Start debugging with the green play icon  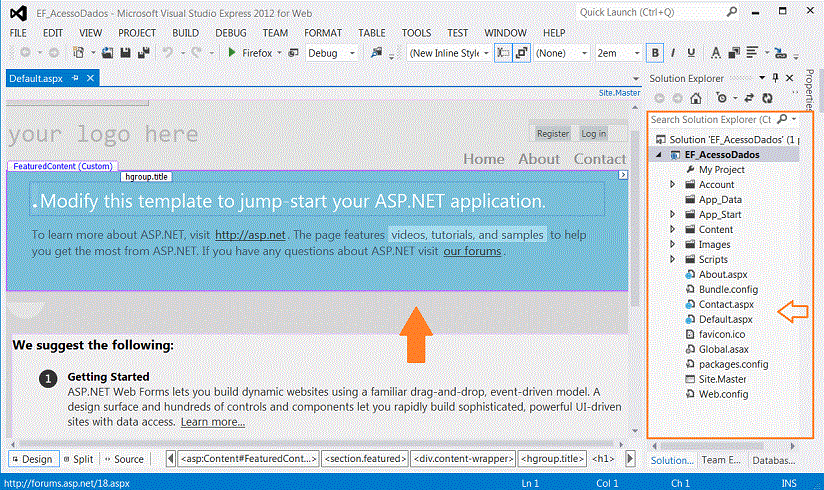231,53
